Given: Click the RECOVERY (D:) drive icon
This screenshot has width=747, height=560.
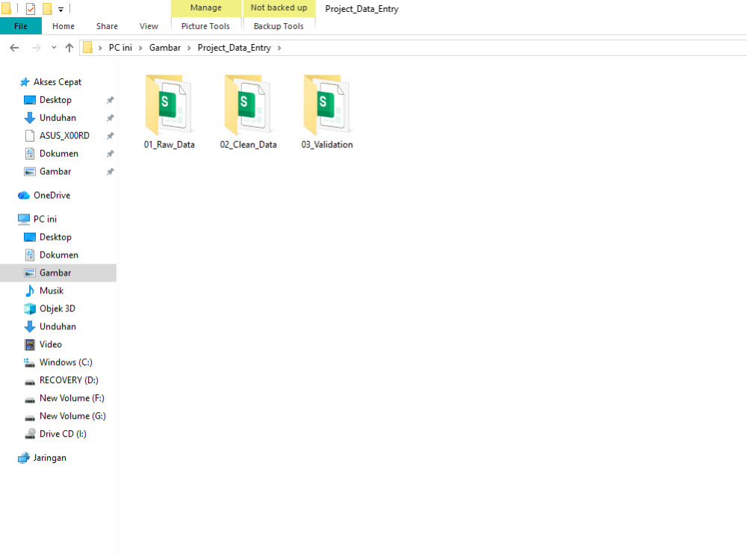Looking at the screenshot, I should tap(30, 381).
